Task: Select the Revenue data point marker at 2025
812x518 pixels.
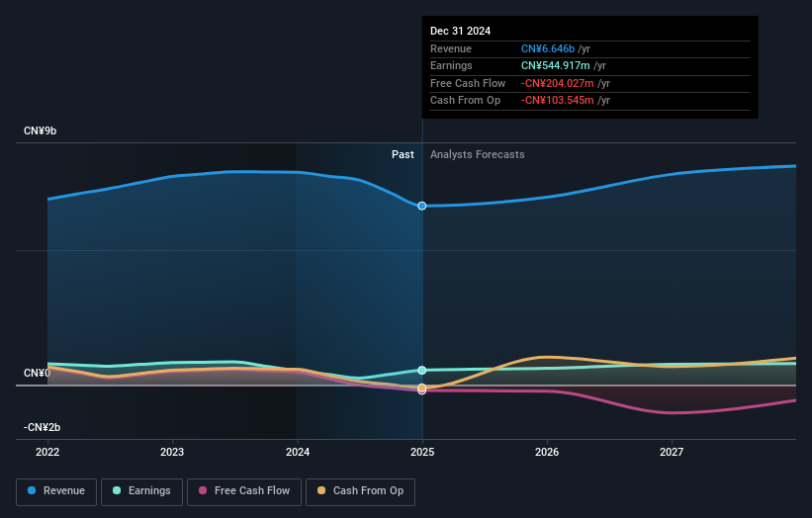Action: (x=422, y=206)
